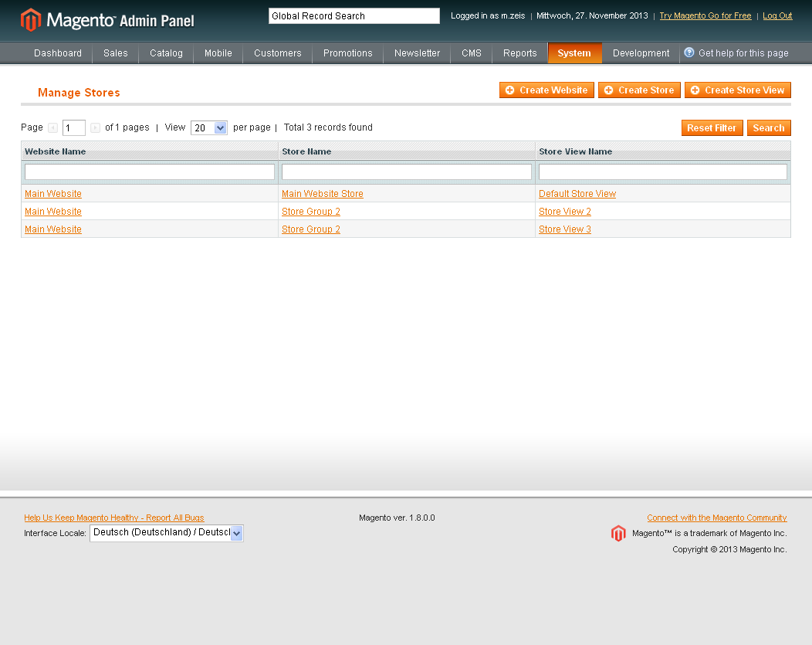Viewport: 812px width, 645px height.
Task: Click the Website Name filter field
Action: 150,171
